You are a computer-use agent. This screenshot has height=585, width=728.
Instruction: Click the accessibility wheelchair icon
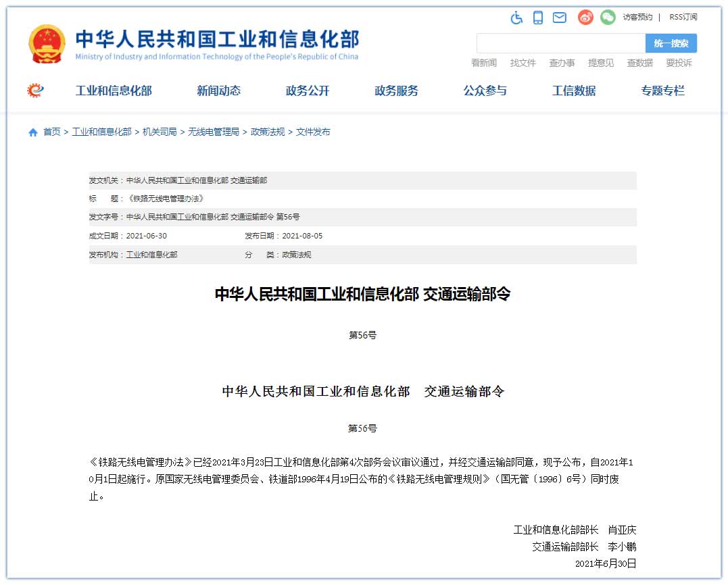point(516,18)
